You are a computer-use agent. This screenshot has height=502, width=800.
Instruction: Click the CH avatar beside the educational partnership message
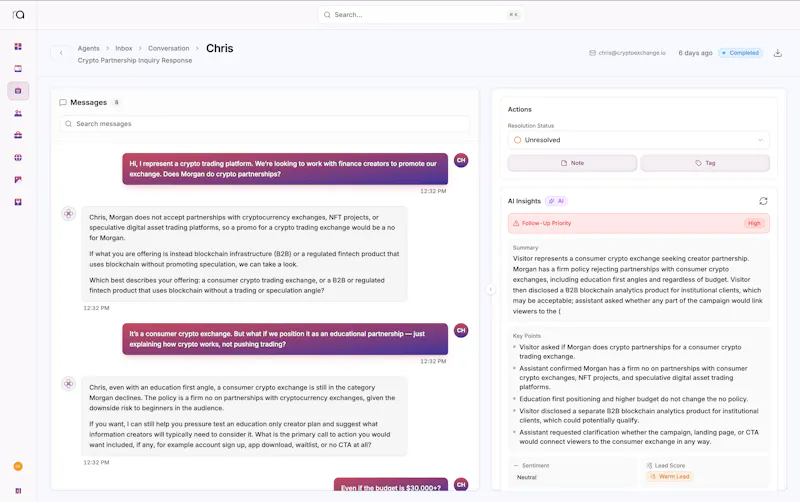pos(461,330)
